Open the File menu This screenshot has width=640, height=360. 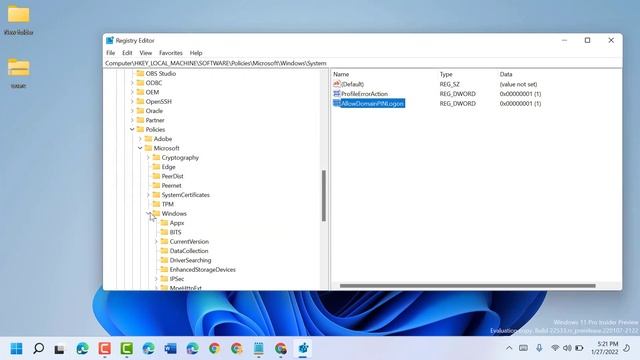tap(110, 53)
